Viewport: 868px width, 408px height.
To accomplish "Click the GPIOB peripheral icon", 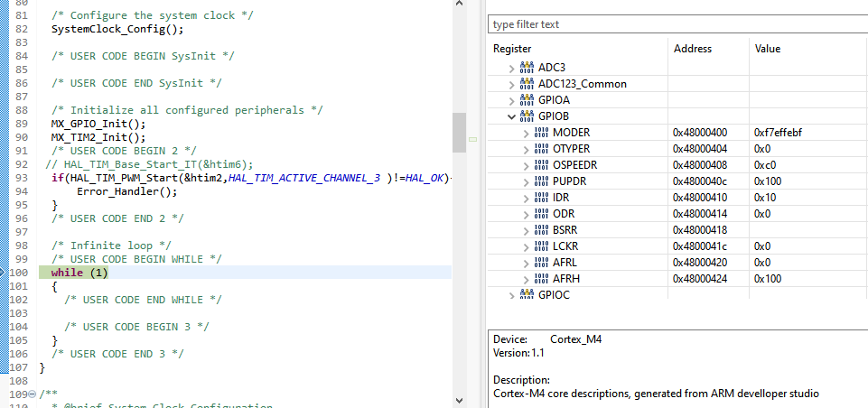I will (527, 116).
